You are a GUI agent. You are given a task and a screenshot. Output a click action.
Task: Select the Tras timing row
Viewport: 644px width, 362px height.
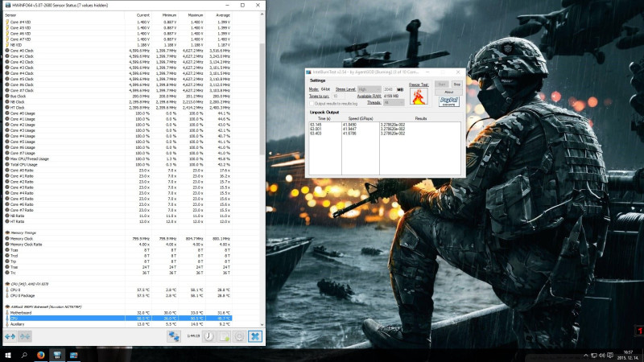pyautogui.click(x=118, y=267)
